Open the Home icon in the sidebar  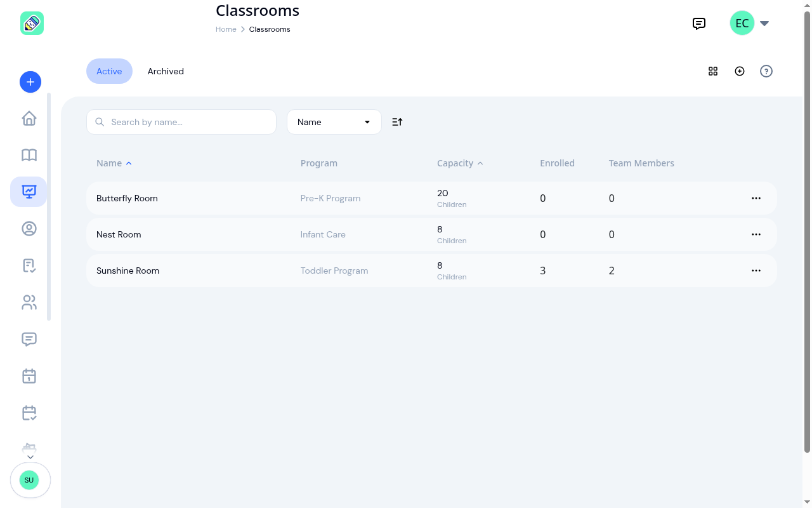coord(29,119)
